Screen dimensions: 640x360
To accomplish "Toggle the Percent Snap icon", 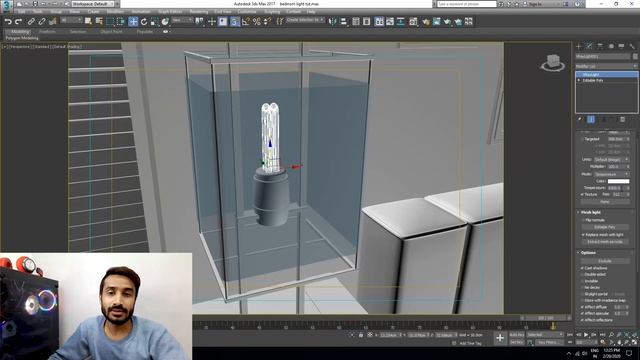I will (x=257, y=22).
